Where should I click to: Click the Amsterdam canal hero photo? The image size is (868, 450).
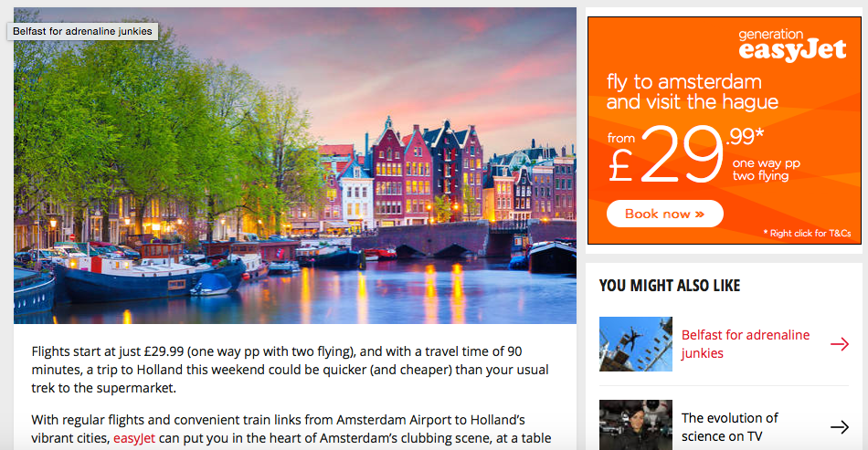click(x=295, y=165)
